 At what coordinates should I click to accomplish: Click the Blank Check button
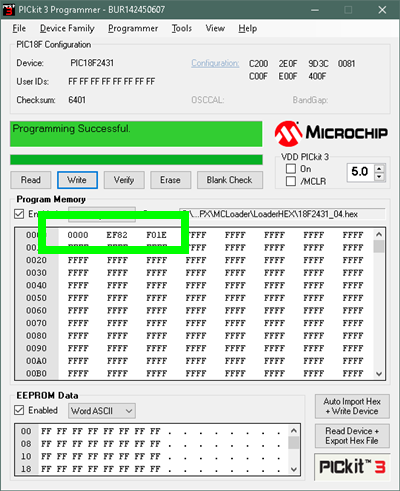tap(229, 180)
